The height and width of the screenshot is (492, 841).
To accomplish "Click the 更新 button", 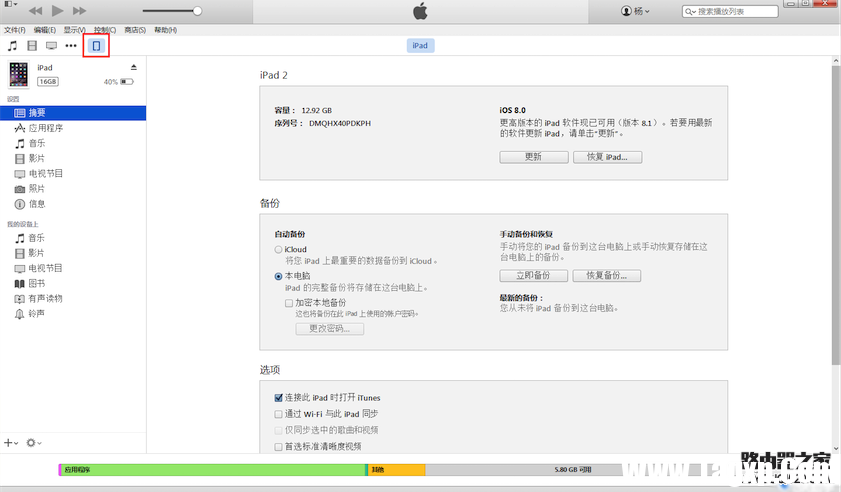I will pos(534,157).
